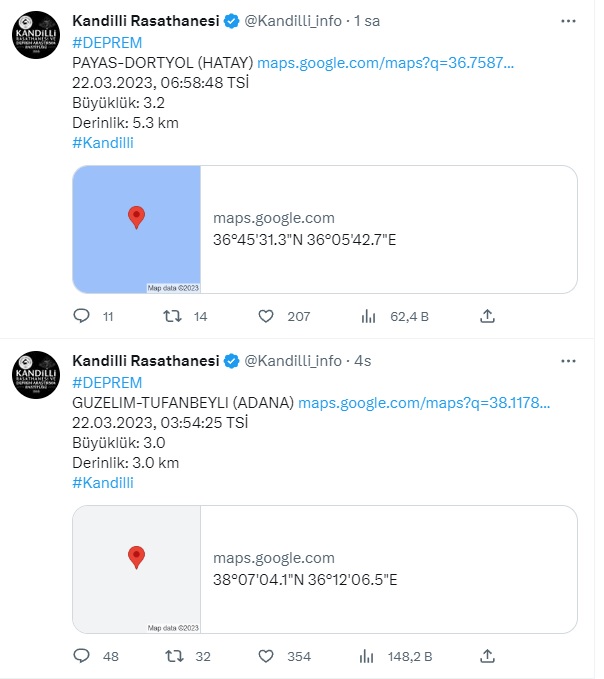
Task: Open the blue map thumbnail preview
Action: click(136, 230)
